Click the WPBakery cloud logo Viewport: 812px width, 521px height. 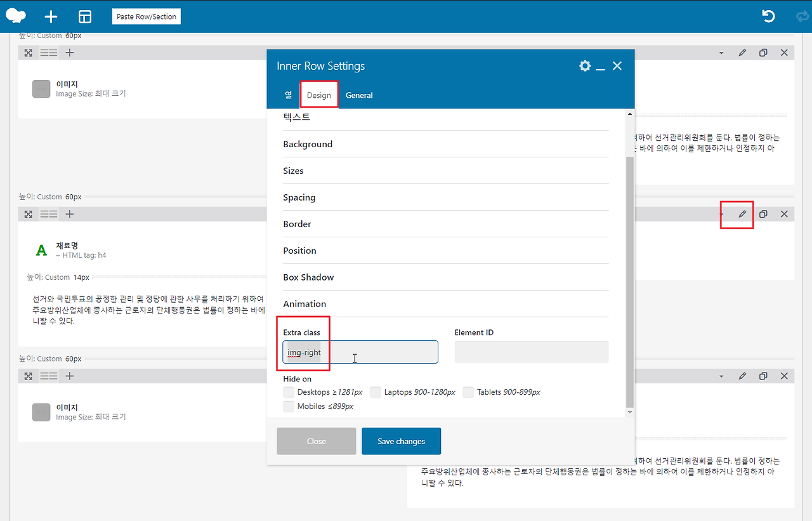(16, 16)
